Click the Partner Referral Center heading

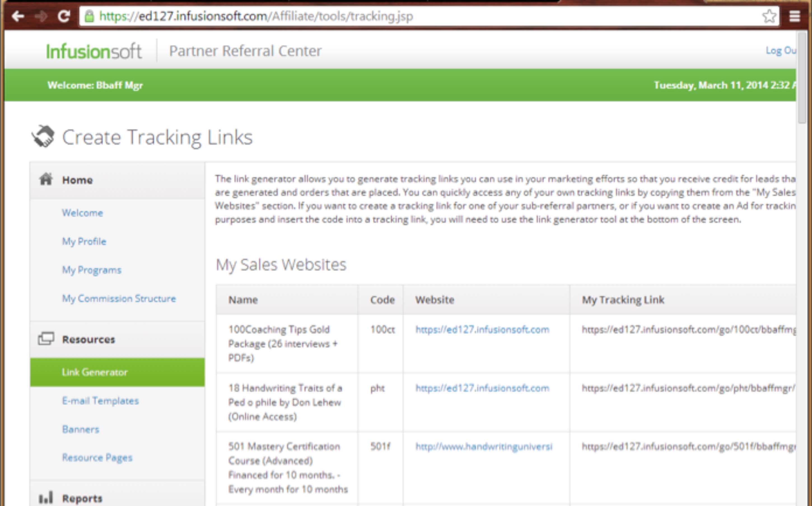click(x=245, y=51)
